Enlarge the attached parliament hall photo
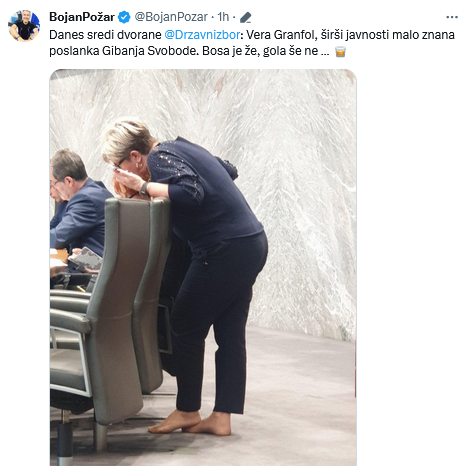Image resolution: width=470 pixels, height=466 pixels. point(203,267)
